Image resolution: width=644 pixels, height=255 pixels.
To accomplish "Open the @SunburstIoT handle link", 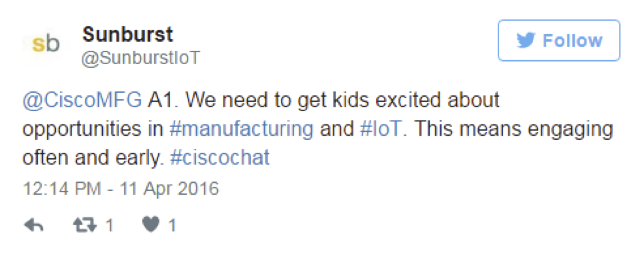I will coord(140,58).
